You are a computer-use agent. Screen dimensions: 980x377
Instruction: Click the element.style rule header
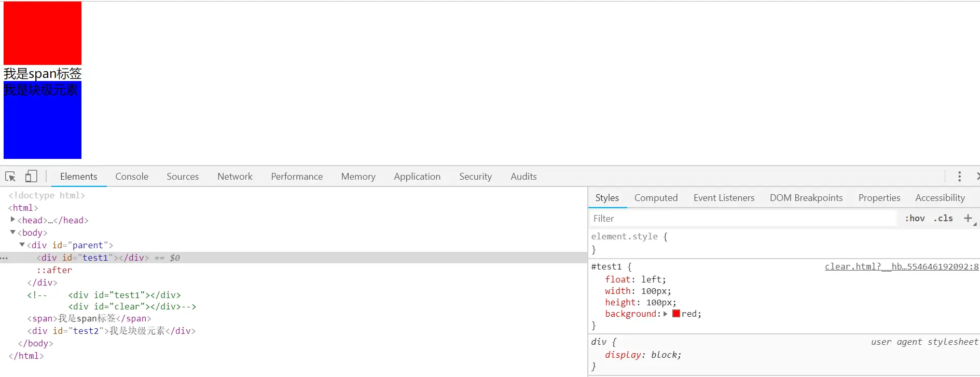tap(629, 236)
